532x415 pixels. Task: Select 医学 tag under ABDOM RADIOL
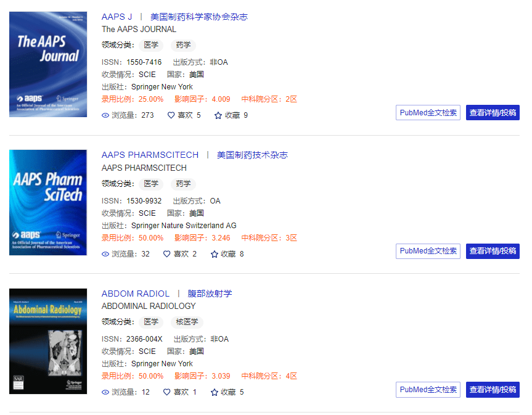(x=151, y=322)
